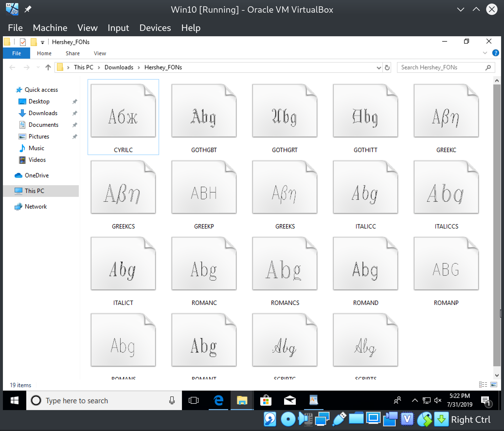This screenshot has width=504, height=431.
Task: Switch to details view via status bar toggle
Action: point(483,385)
